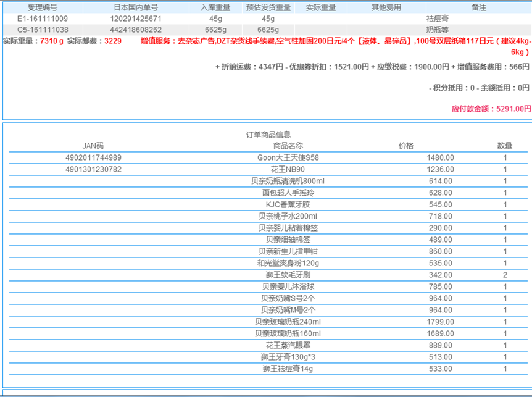Select JAN code 4901301230782
Image resolution: width=532 pixels, height=397 pixels.
93,169
